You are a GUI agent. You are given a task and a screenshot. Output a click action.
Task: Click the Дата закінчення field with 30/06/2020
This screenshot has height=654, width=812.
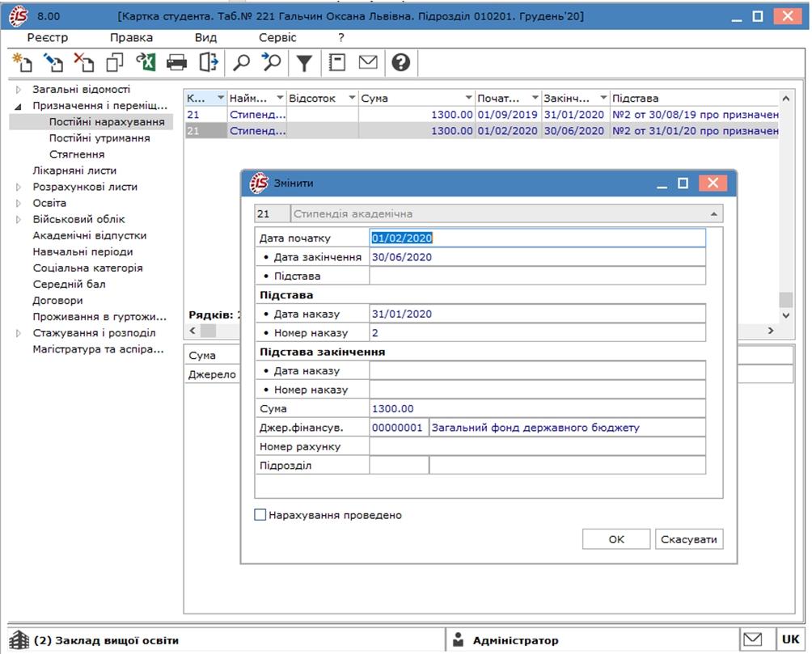coord(538,257)
